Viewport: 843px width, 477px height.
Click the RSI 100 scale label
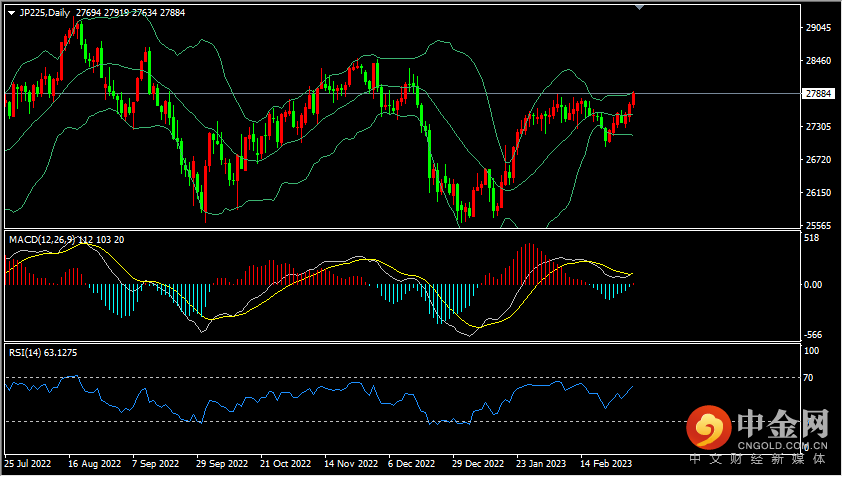point(812,351)
